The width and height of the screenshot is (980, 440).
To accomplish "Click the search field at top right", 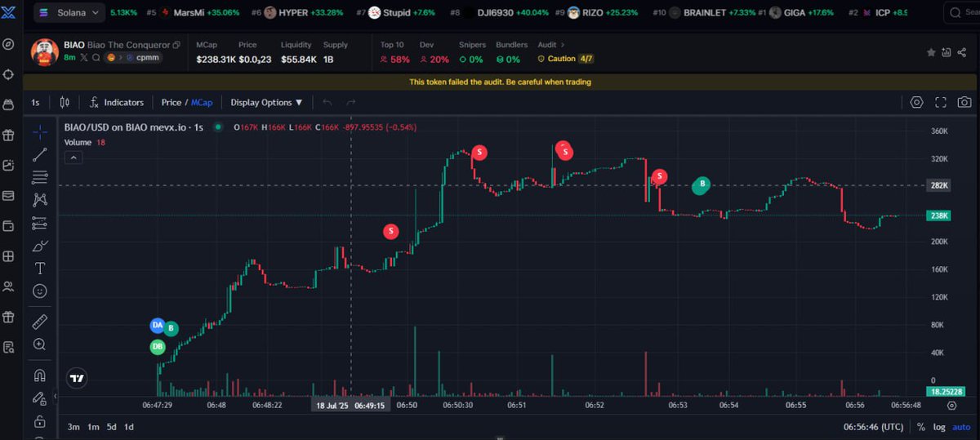I will point(961,12).
